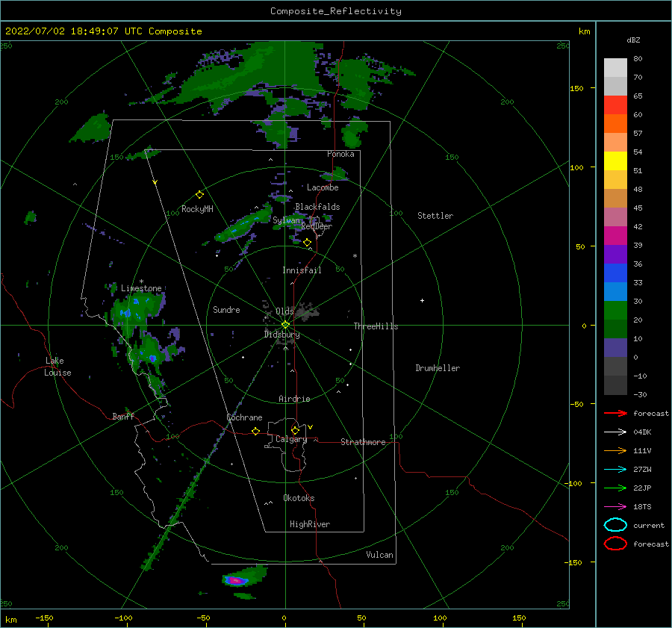The height and width of the screenshot is (628, 672).
Task: Click the Banff town label
Action: click(123, 416)
